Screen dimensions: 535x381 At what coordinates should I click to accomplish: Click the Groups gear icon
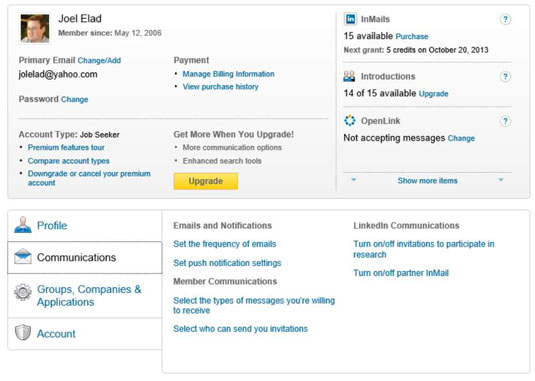23,292
